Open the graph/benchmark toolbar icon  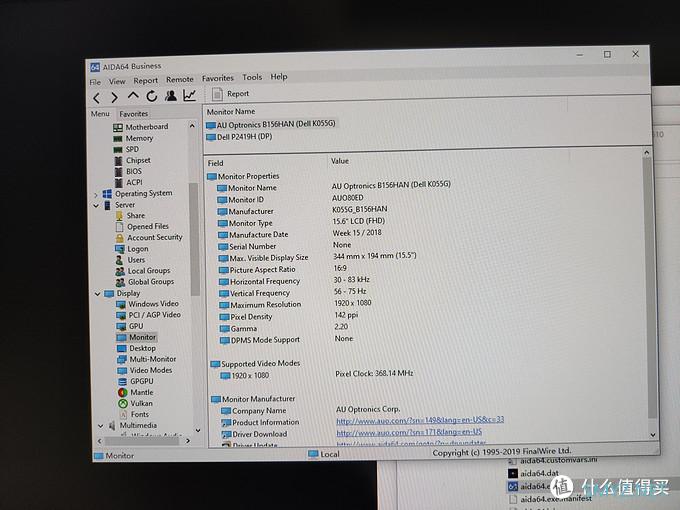(190, 95)
